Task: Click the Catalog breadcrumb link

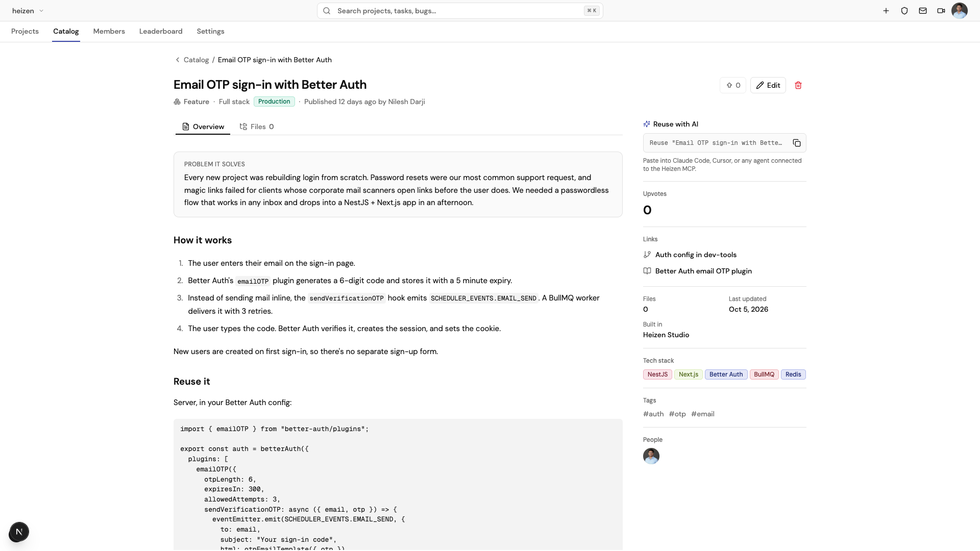Action: click(x=196, y=60)
